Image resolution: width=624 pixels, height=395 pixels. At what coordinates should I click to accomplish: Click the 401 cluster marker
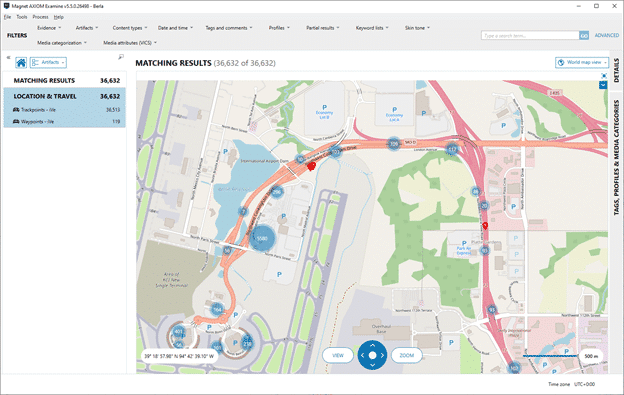pyautogui.click(x=179, y=332)
